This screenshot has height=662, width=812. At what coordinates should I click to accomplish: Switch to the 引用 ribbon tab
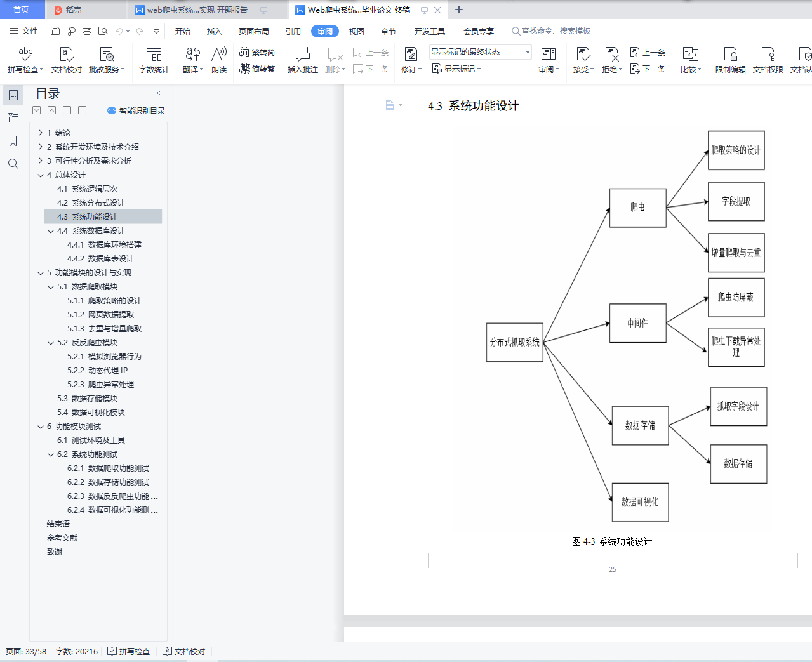[293, 31]
